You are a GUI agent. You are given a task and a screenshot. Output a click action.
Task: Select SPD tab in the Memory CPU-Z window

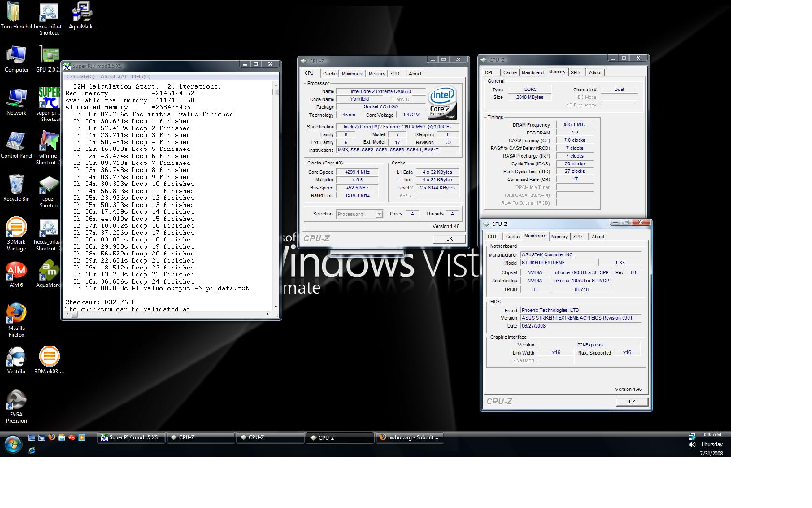575,73
